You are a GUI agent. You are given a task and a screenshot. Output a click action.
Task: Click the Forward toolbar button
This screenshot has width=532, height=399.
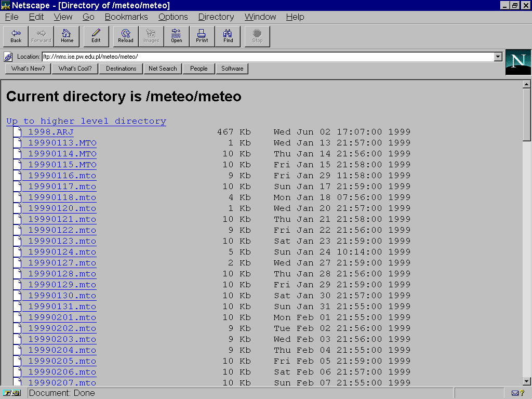41,36
